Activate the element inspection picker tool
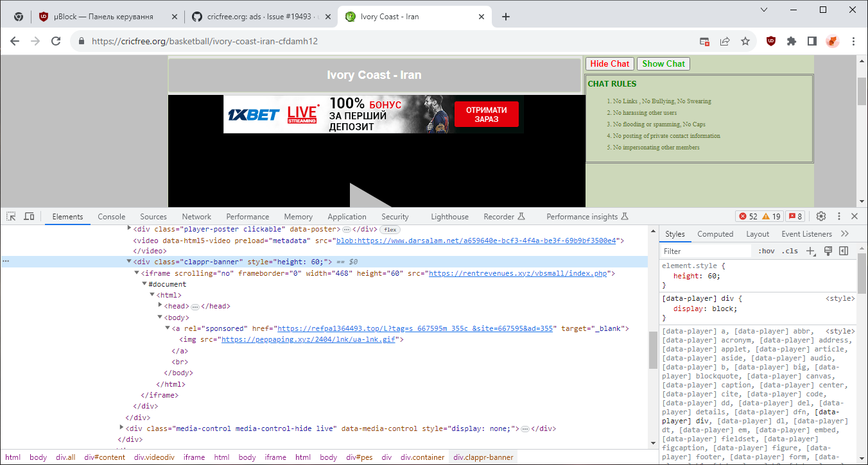This screenshot has height=465, width=868. pyautogui.click(x=10, y=216)
